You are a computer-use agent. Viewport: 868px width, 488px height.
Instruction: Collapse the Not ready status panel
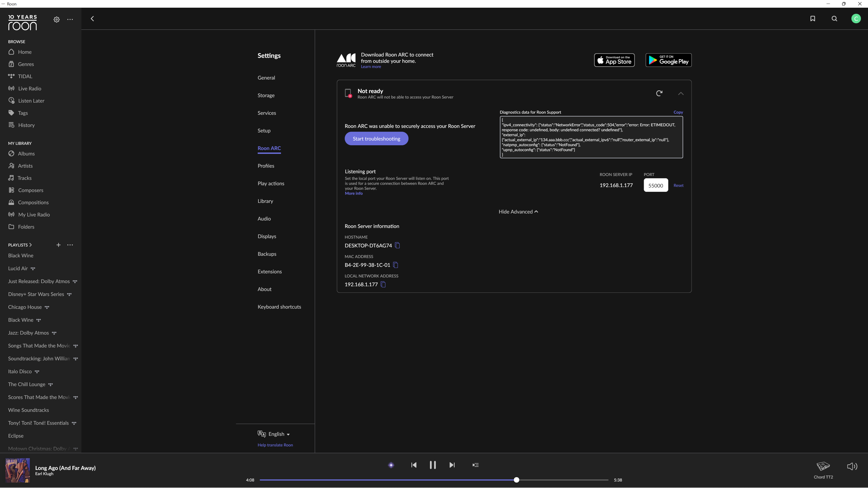point(681,94)
